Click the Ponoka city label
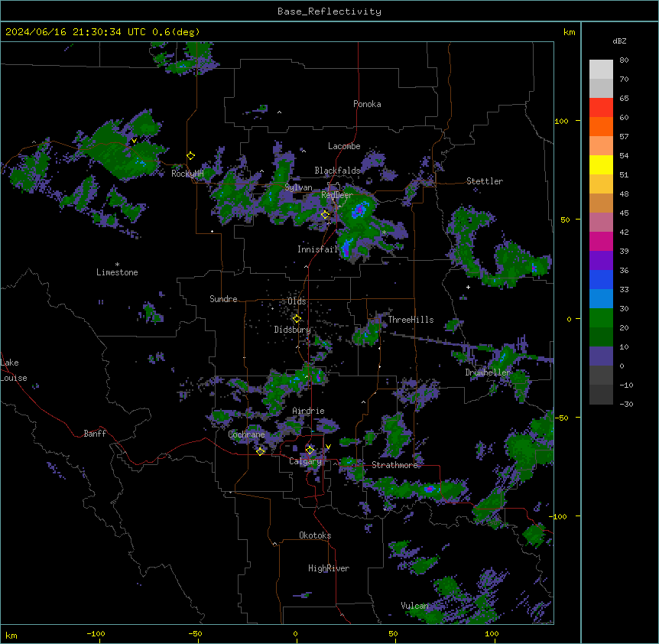This screenshot has height=644, width=659. 367,104
